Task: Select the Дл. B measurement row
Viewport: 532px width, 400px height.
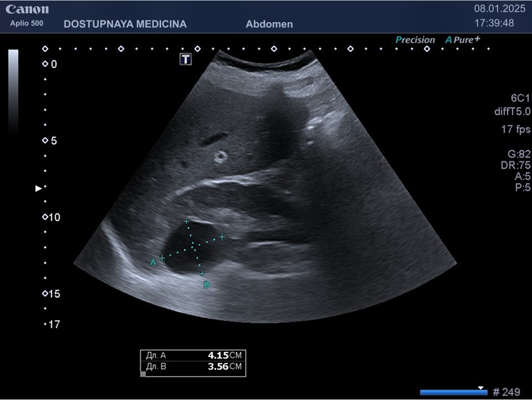Action: 192,367
